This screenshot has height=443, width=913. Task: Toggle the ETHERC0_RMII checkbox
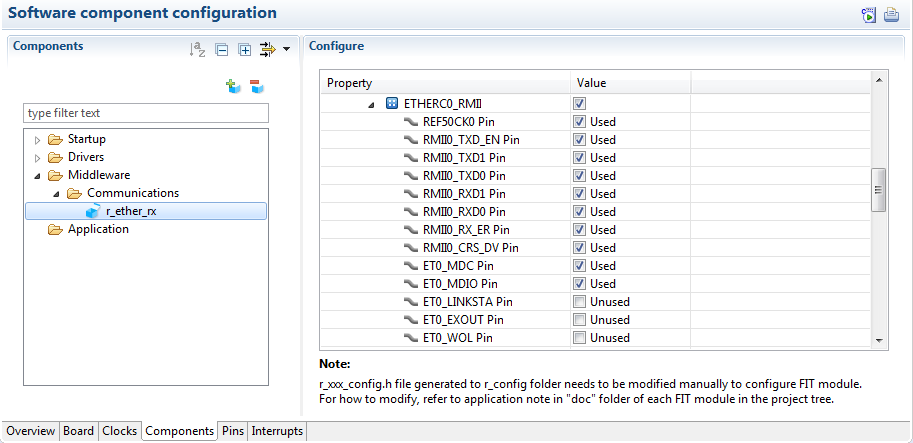pos(579,104)
